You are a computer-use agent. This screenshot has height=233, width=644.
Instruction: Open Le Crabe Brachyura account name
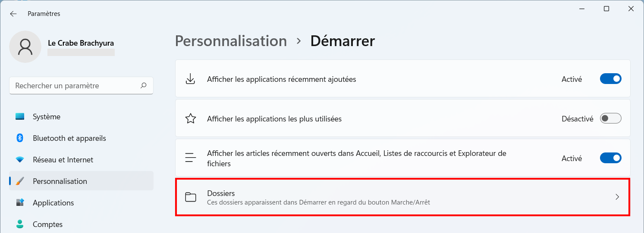point(81,43)
